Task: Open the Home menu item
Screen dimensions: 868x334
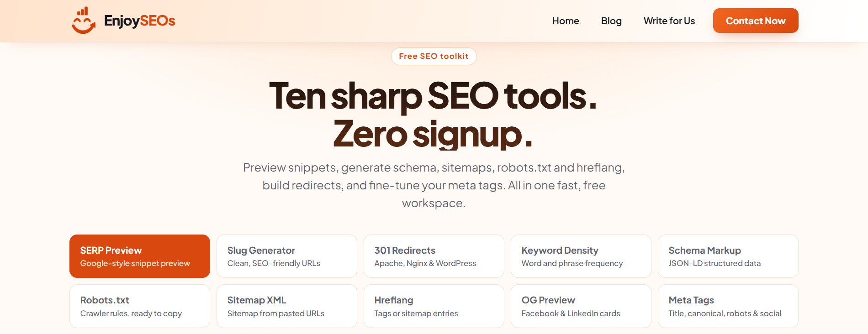Action: tap(566, 21)
